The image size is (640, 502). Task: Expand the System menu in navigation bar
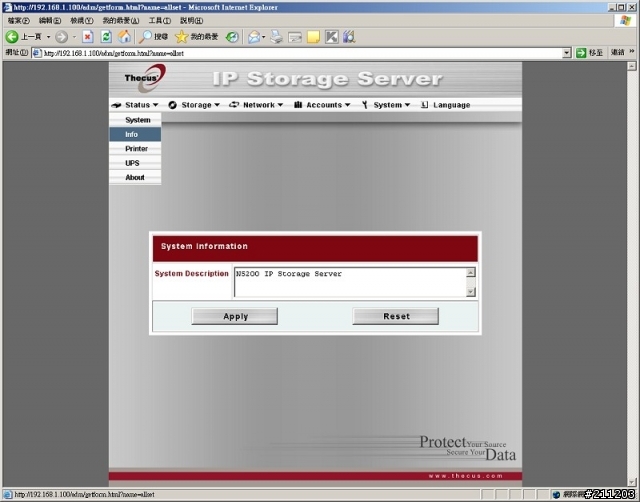[x=386, y=105]
